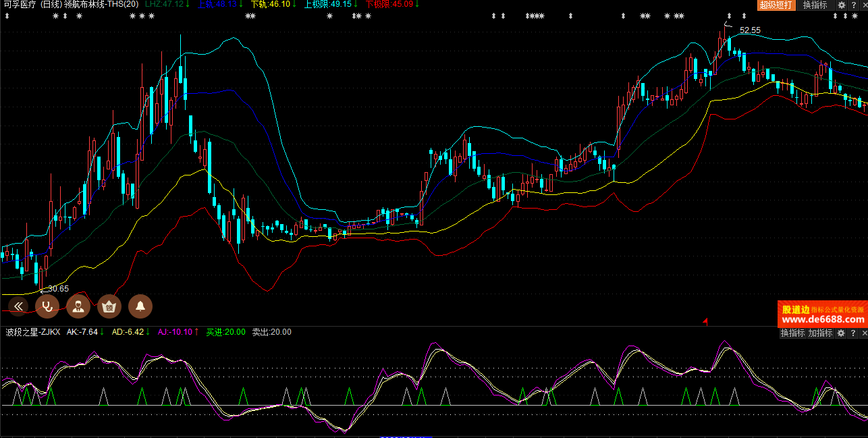Click the 领航布林线-THS(20) indicator title
The width and height of the screenshot is (868, 438).
(x=101, y=5)
